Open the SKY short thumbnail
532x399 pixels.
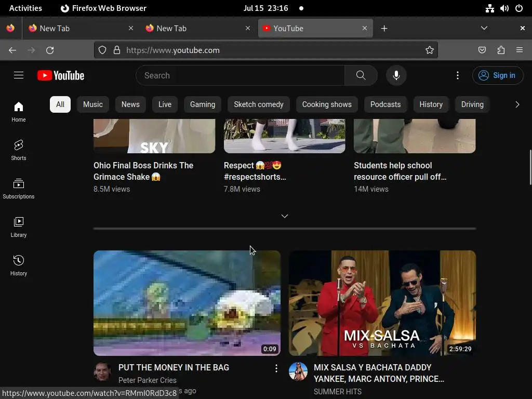click(x=154, y=136)
